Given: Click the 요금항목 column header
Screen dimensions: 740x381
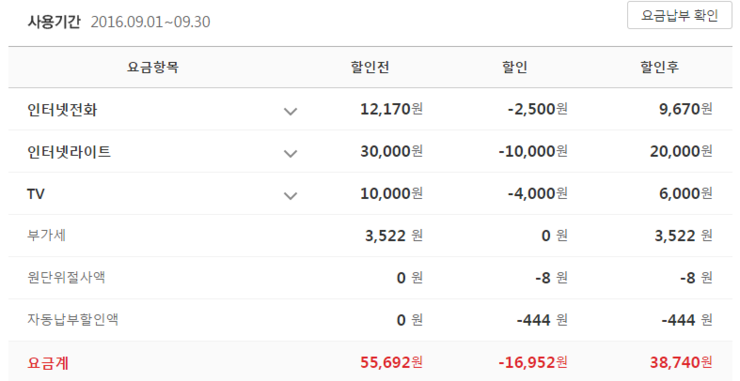Looking at the screenshot, I should point(153,67).
